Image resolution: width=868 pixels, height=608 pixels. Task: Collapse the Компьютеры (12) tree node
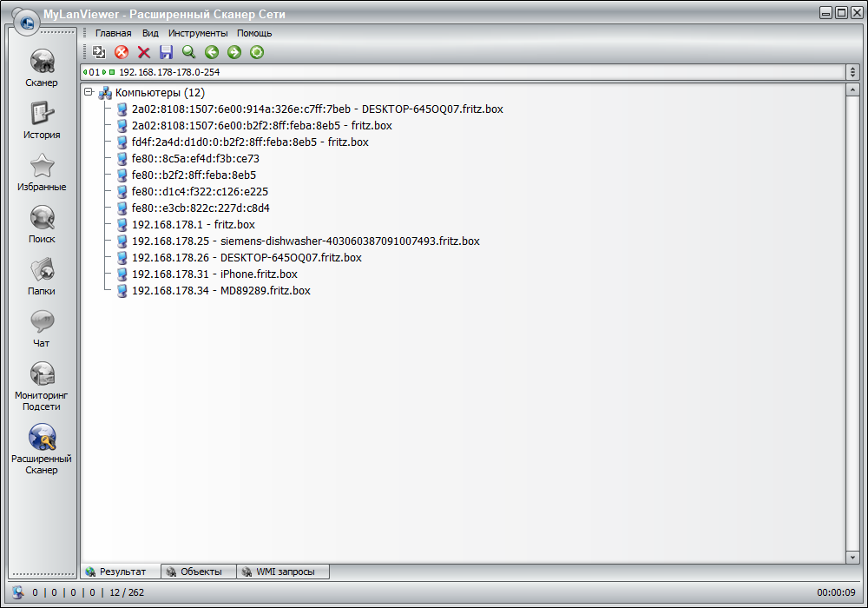89,92
